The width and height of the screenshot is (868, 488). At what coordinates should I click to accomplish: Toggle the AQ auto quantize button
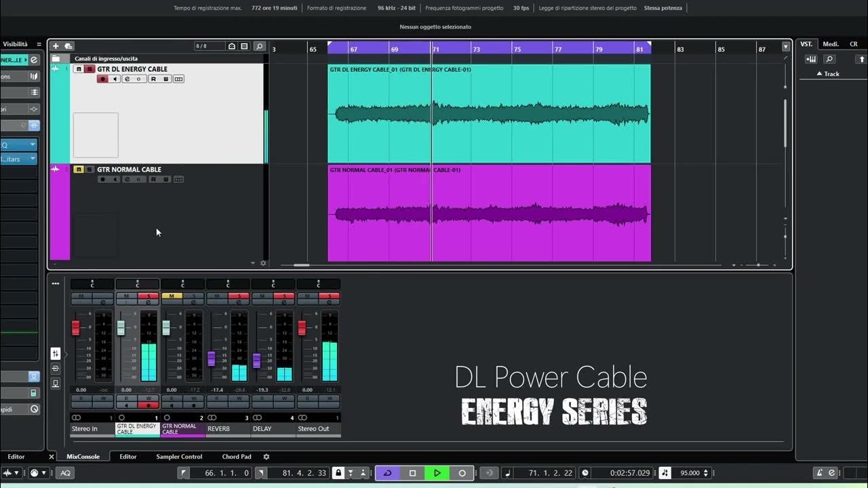[65, 473]
